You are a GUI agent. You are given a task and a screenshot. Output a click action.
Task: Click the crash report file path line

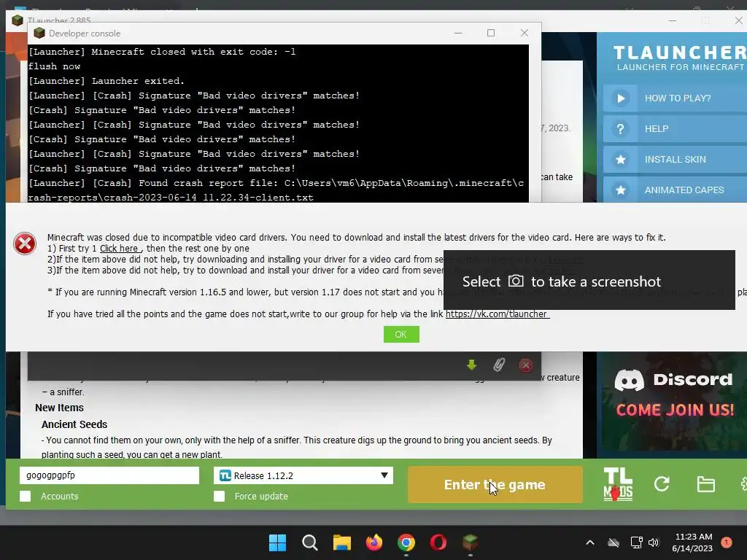pos(276,190)
